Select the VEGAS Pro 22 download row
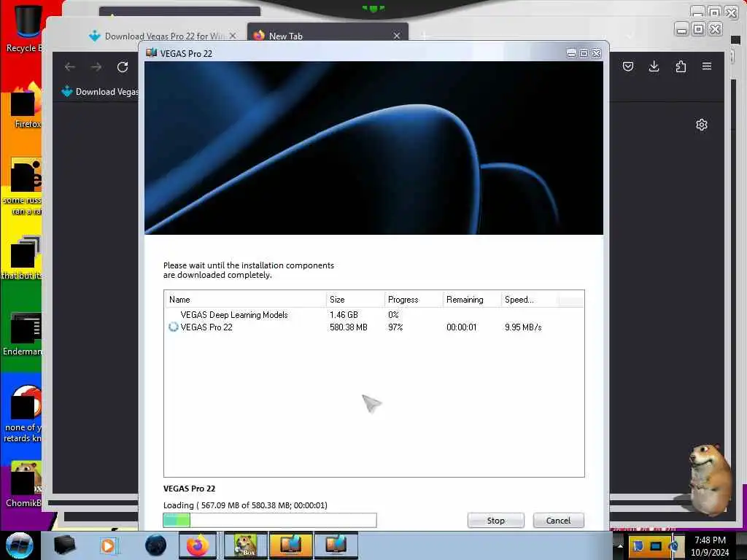 [x=374, y=327]
